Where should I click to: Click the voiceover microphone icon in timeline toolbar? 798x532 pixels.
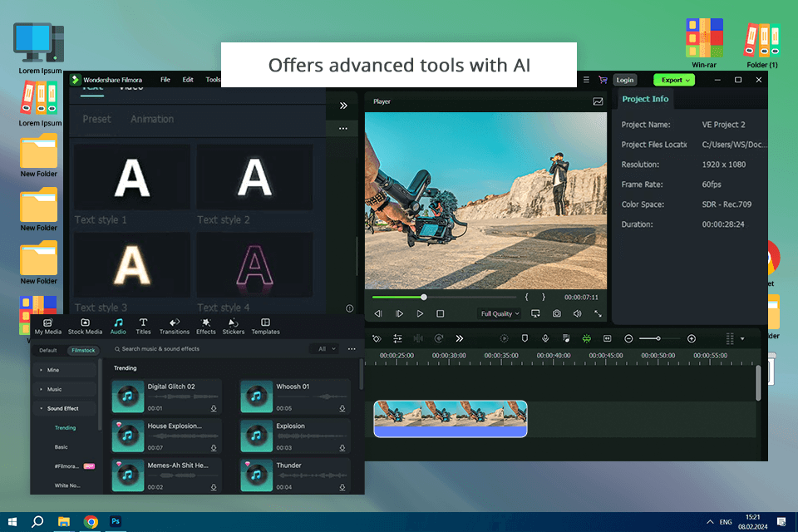pos(545,338)
